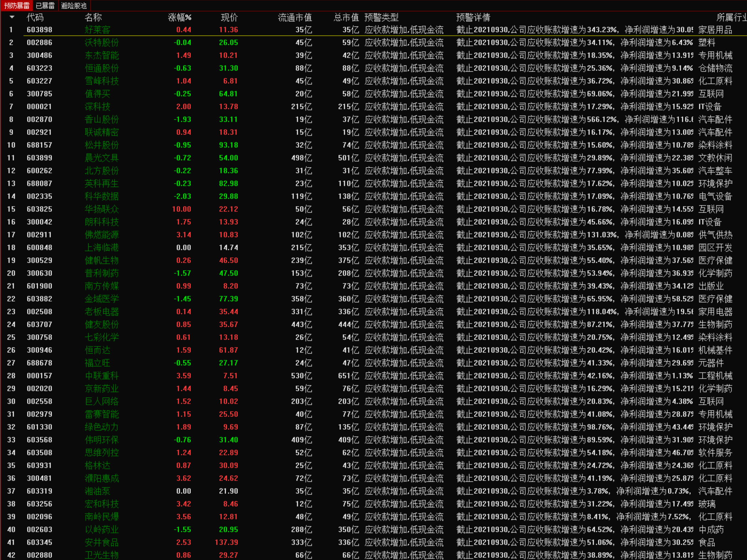Click stock name 安井食品

coord(101,543)
